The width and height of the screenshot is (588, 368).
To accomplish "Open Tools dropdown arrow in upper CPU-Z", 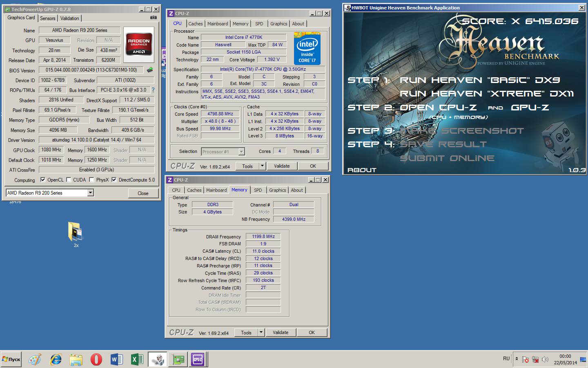I will click(262, 166).
